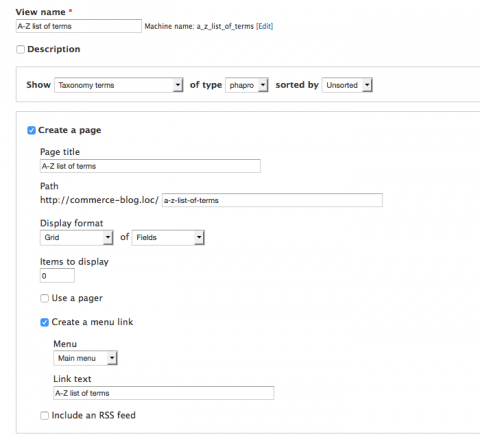Screen dimensions: 480x439
Task: Expand the 'of type' phapro dropdown
Action: (x=247, y=85)
